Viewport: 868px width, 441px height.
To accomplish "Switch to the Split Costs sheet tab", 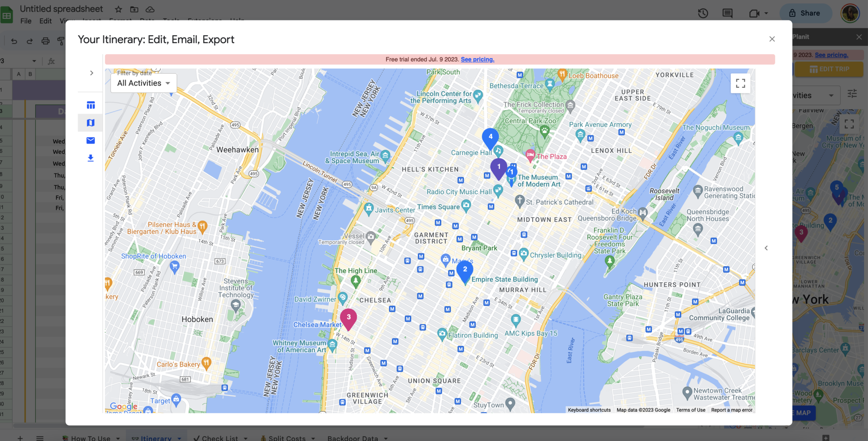I will click(x=287, y=438).
